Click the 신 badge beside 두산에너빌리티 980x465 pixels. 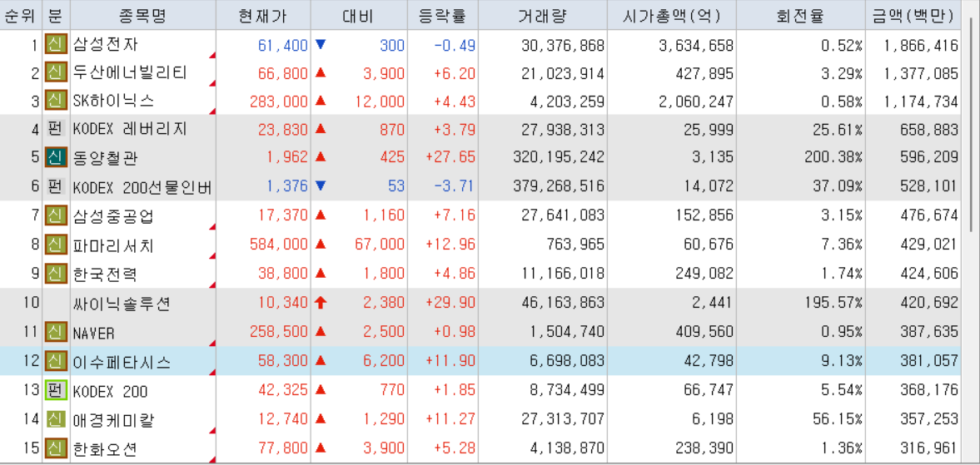[56, 73]
